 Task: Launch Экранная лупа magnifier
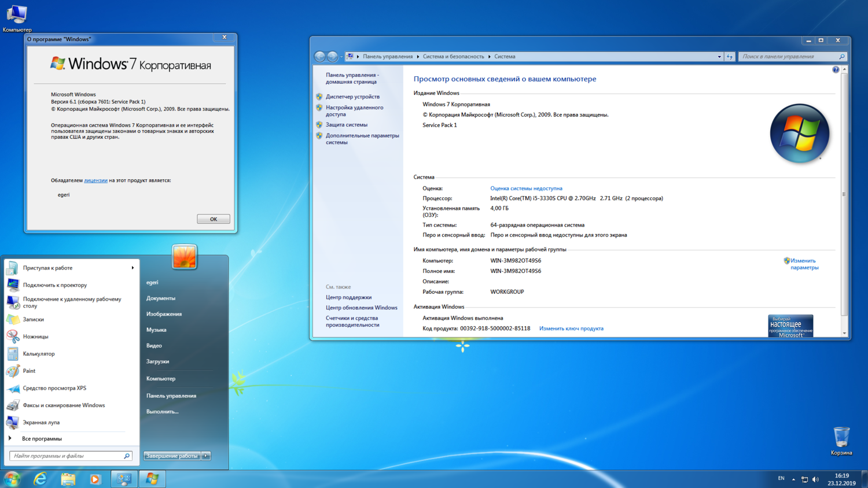[x=71, y=423]
